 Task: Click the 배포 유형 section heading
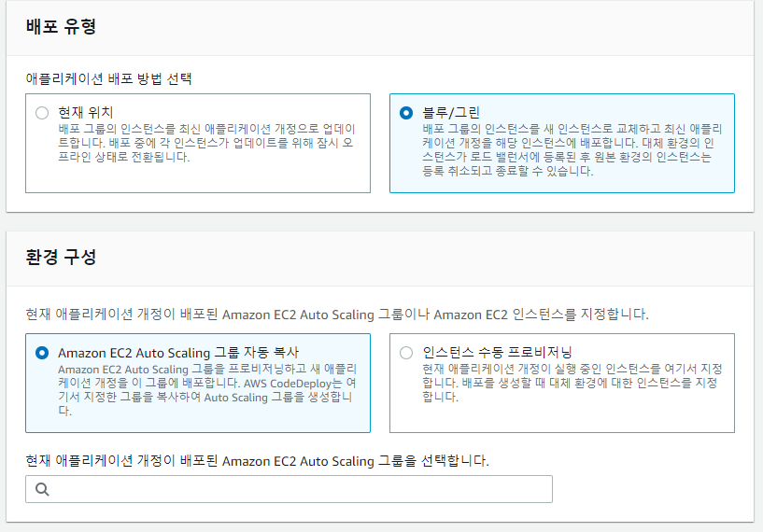click(x=61, y=26)
